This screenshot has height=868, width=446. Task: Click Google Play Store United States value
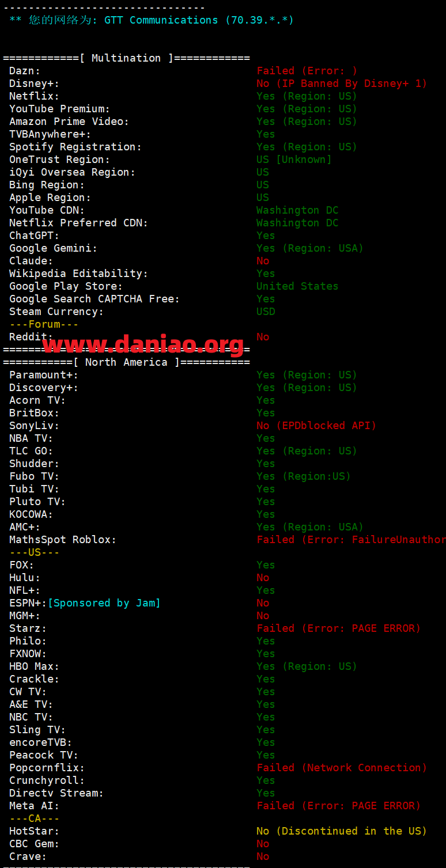tap(297, 286)
